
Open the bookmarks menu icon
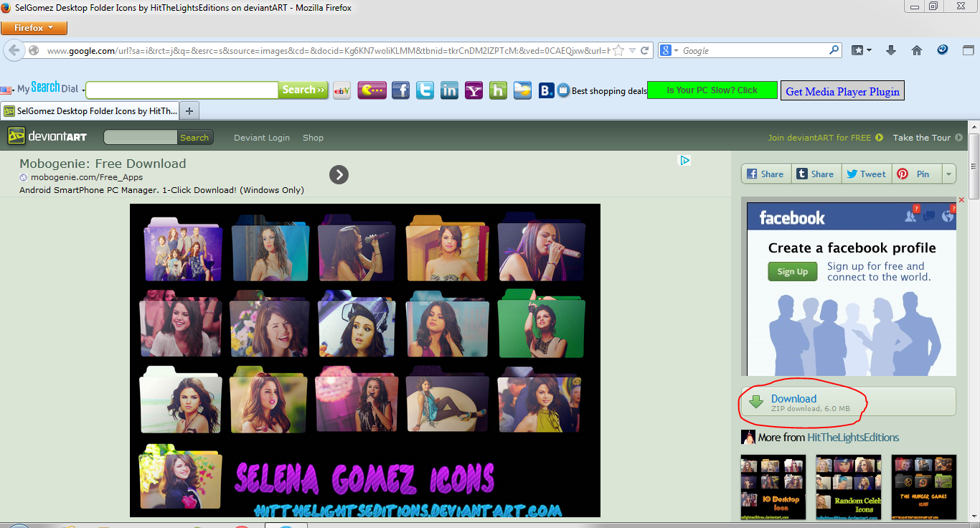click(x=862, y=50)
